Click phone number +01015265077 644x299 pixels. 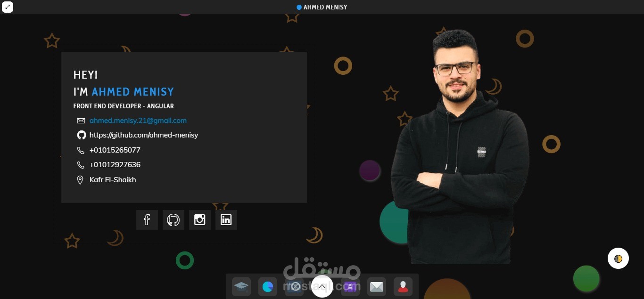pyautogui.click(x=115, y=150)
